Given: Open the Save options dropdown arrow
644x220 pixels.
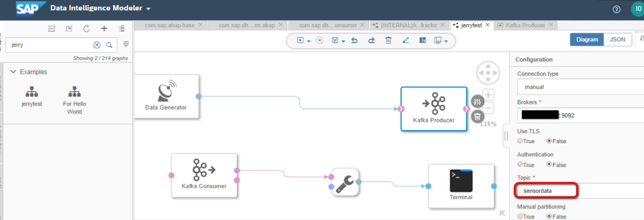Looking at the screenshot, I should coord(343,41).
